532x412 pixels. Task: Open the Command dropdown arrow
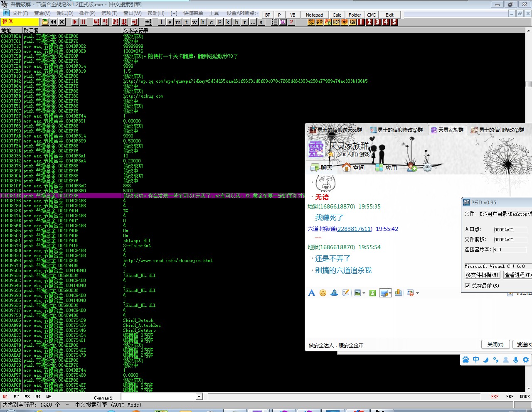199,397
